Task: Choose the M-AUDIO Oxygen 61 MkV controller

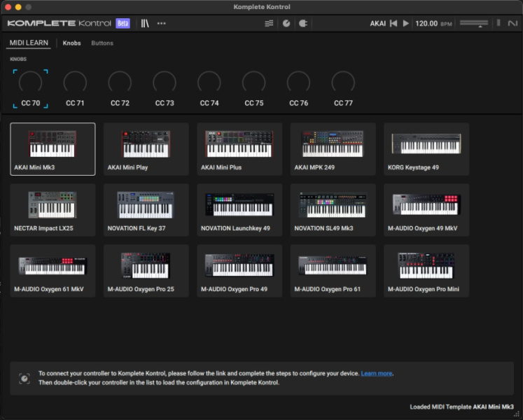Action: (x=53, y=271)
